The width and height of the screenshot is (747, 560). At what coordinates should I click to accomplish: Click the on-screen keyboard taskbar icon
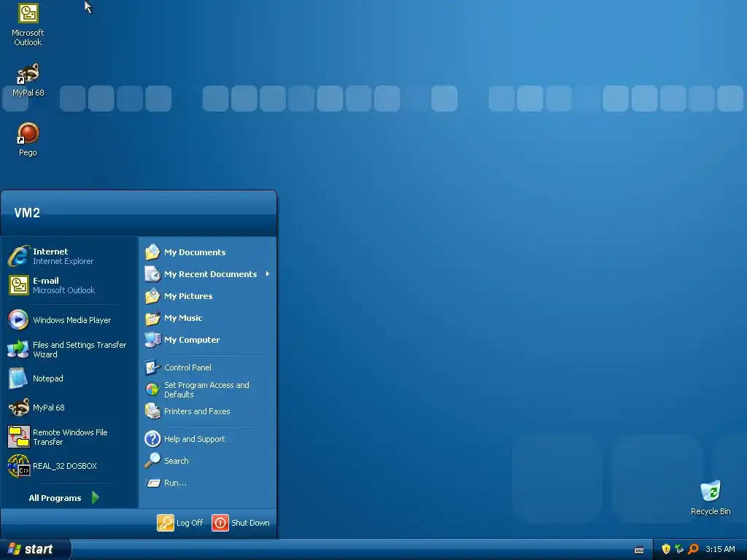(x=639, y=550)
